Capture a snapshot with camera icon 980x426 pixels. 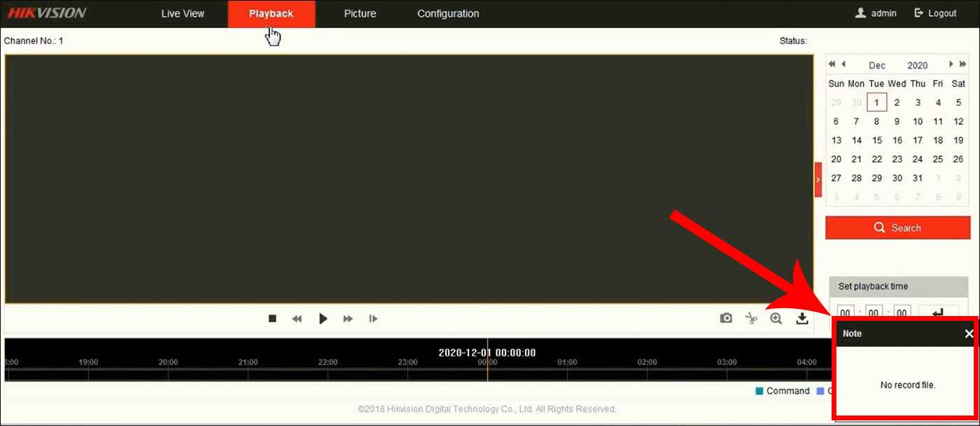coord(726,319)
